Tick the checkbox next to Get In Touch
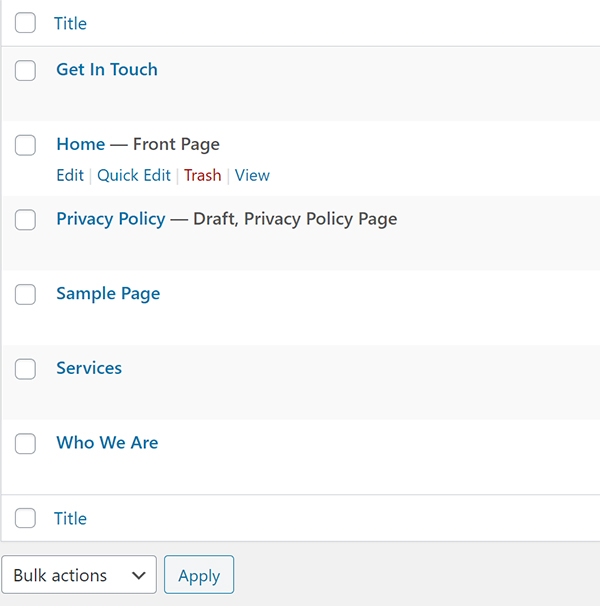Screen dimensions: 600x606 pos(26,70)
